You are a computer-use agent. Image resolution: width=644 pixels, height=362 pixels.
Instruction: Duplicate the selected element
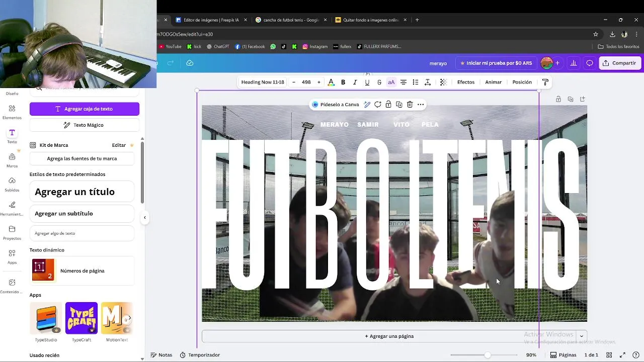click(399, 105)
